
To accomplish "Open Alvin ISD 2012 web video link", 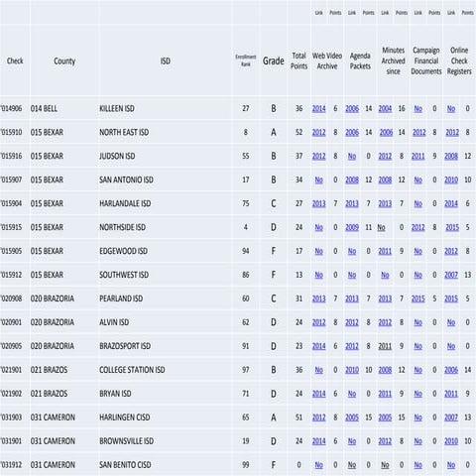I will click(318, 322).
